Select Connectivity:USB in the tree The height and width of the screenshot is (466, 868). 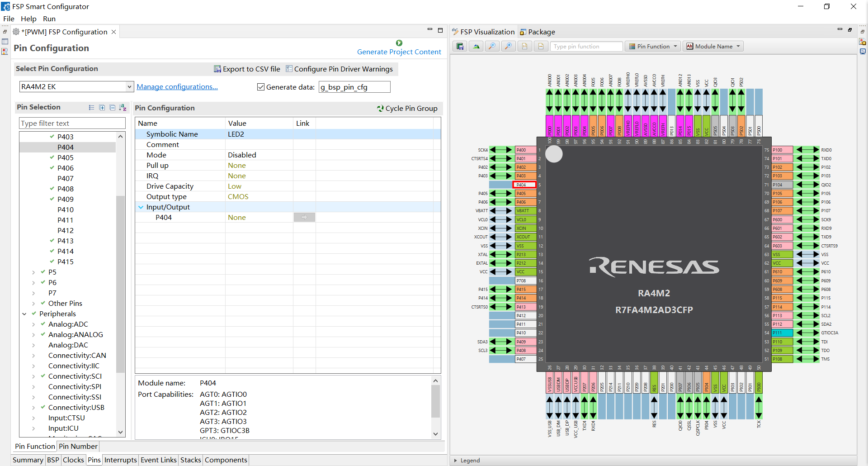pyautogui.click(x=76, y=408)
